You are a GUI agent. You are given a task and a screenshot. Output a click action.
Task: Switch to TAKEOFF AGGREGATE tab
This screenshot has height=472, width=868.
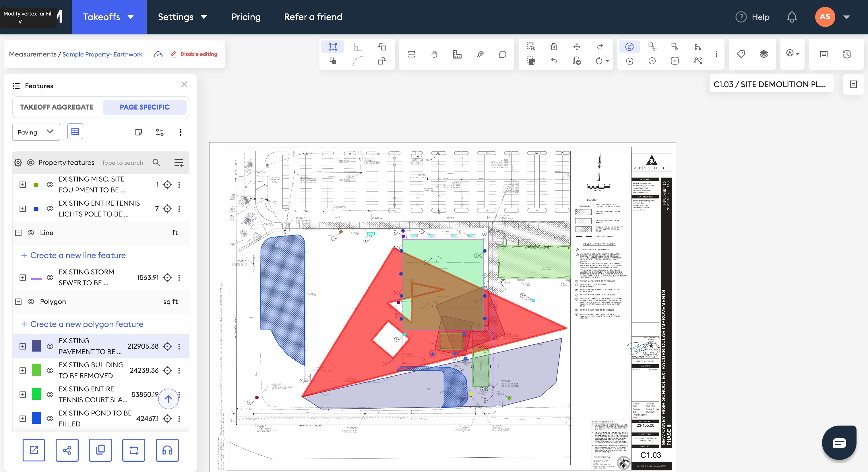coord(57,107)
